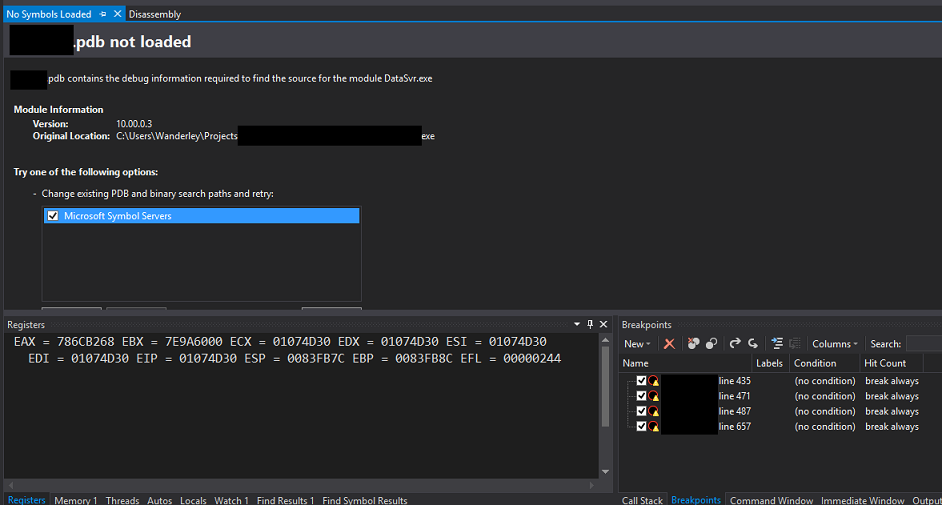Viewport: 942px width, 505px height.
Task: Disable the breakpoint at line 435
Action: point(641,381)
